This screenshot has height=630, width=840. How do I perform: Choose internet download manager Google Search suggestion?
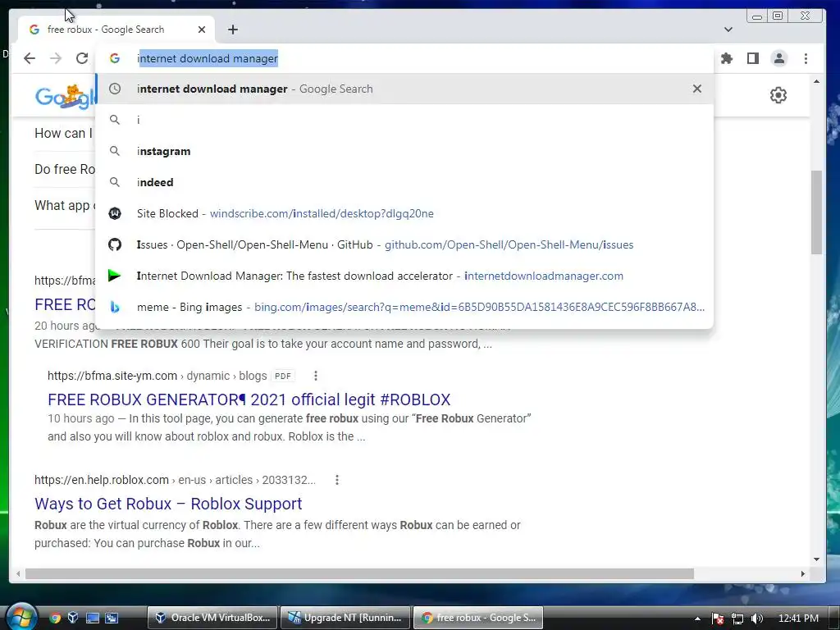(x=404, y=89)
